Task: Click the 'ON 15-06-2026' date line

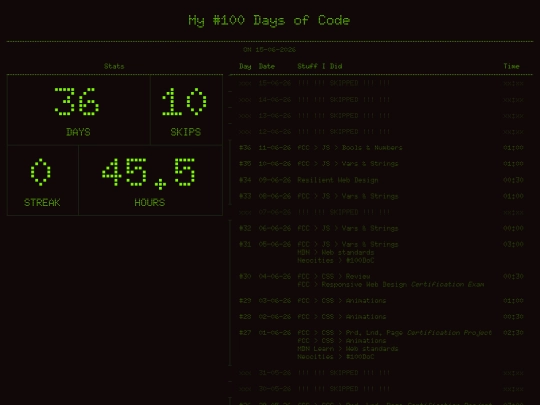Action: (269, 50)
